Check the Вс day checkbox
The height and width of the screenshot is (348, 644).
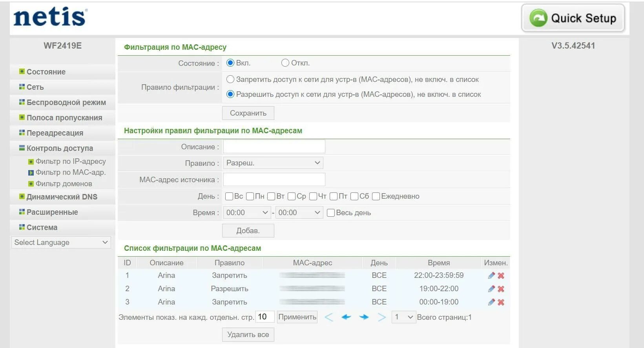(229, 196)
